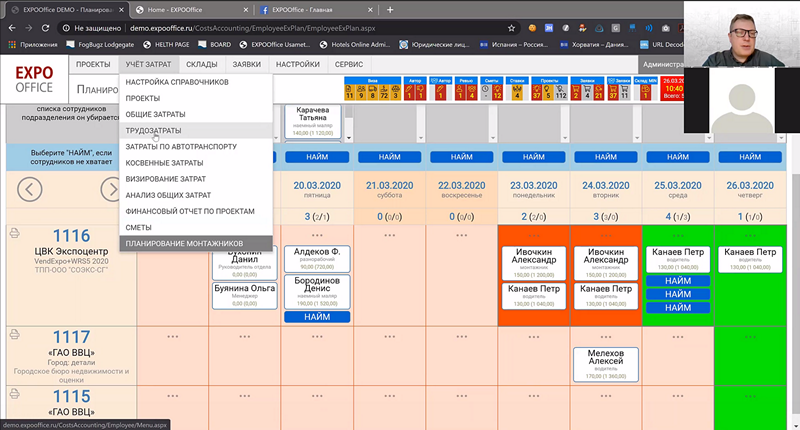800x430 pixels.
Task: Open the FogBugz Lodgegate bookmark
Action: [x=101, y=44]
